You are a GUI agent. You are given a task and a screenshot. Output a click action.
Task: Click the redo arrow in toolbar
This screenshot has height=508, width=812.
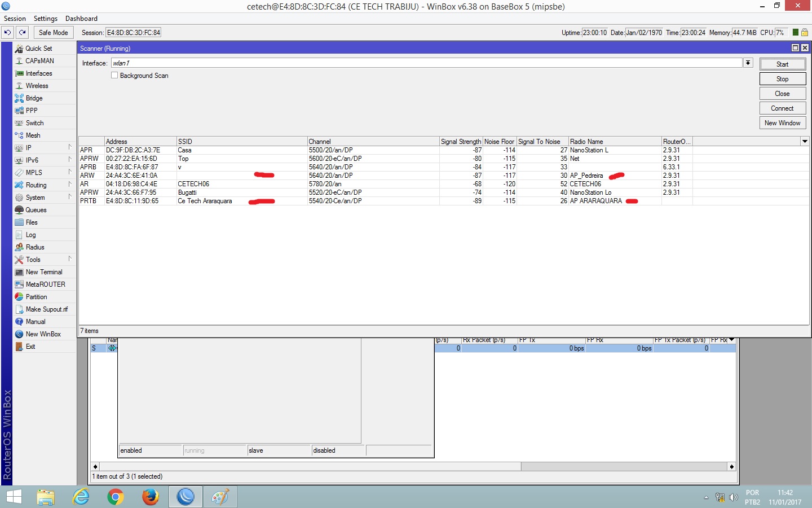[23, 33]
